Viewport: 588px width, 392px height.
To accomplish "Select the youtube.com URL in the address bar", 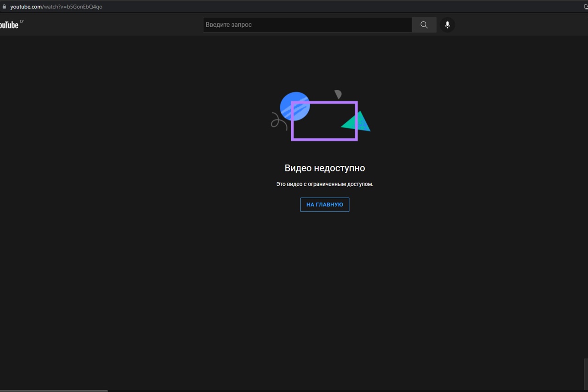I will pyautogui.click(x=56, y=7).
